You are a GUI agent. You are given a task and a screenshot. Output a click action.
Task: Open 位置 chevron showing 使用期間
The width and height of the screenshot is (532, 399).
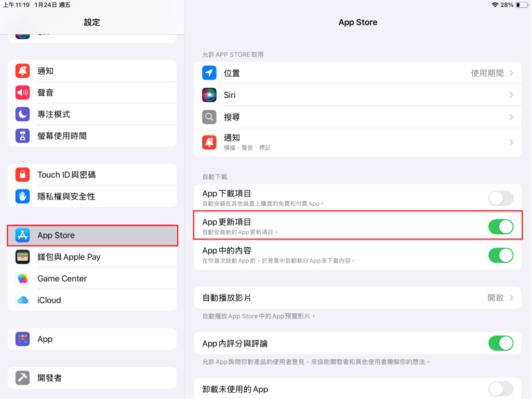click(511, 73)
